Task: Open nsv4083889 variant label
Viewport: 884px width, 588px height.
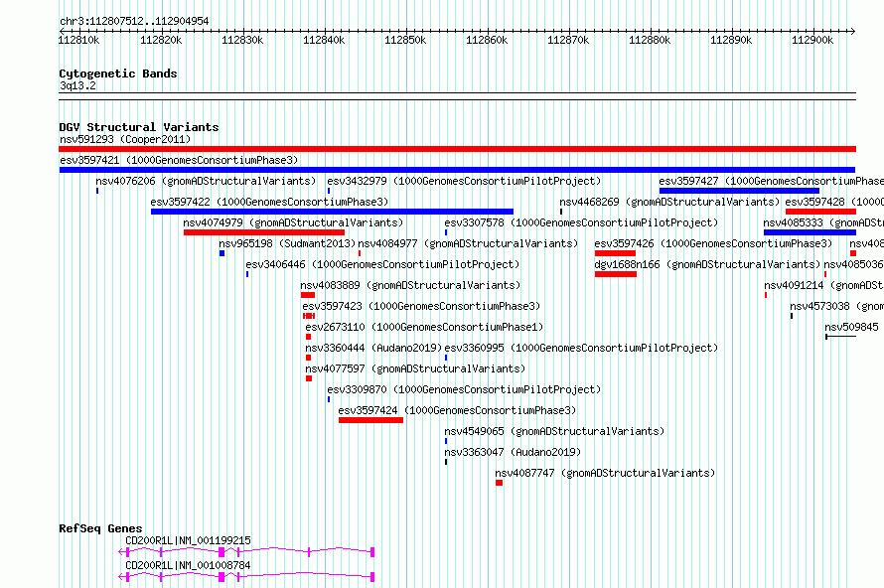Action: 410,285
